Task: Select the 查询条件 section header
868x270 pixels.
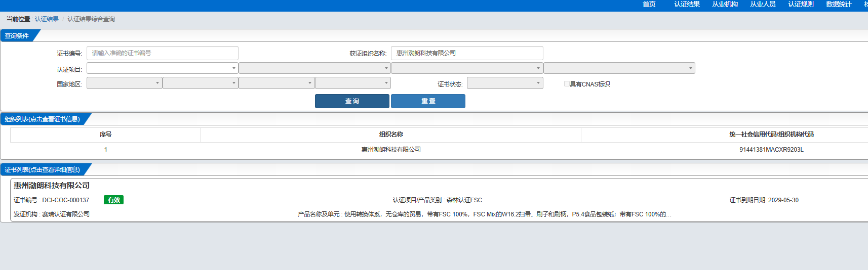Action: tap(17, 36)
